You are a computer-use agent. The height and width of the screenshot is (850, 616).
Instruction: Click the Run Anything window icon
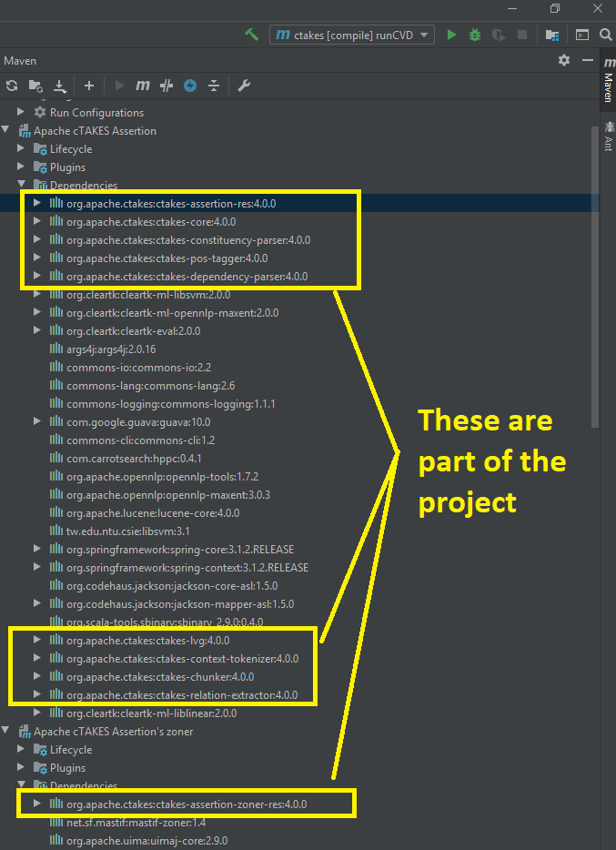(582, 35)
